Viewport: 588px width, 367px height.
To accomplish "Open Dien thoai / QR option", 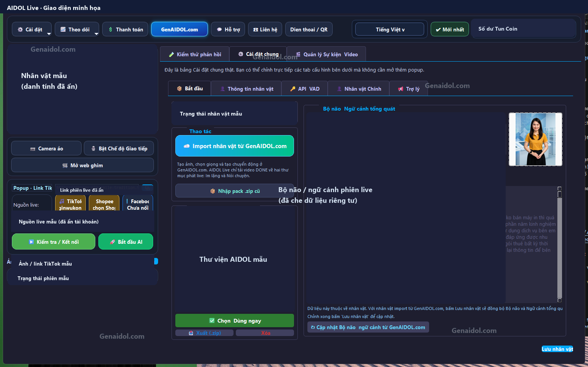I will pos(309,29).
